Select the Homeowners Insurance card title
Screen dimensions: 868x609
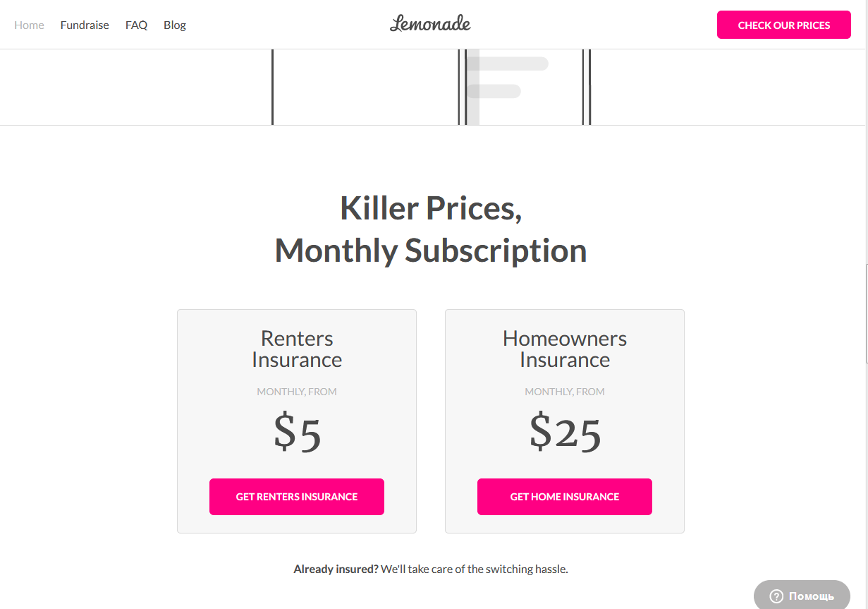565,349
